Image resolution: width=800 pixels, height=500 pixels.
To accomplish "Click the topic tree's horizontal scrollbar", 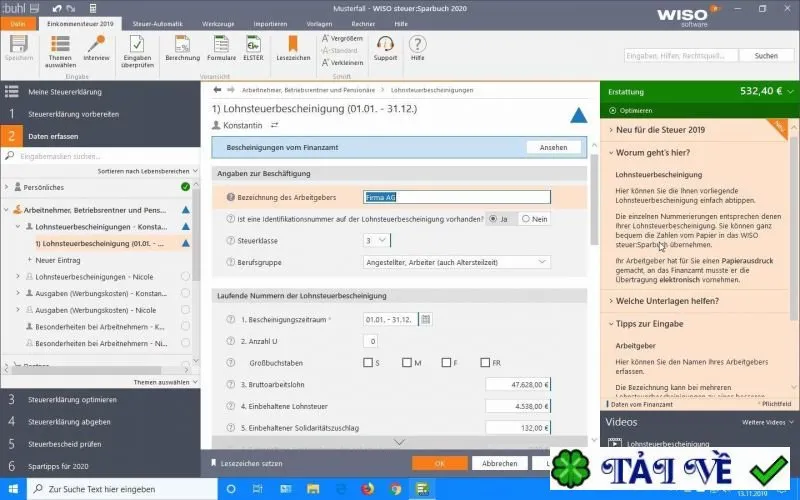I will (87, 369).
